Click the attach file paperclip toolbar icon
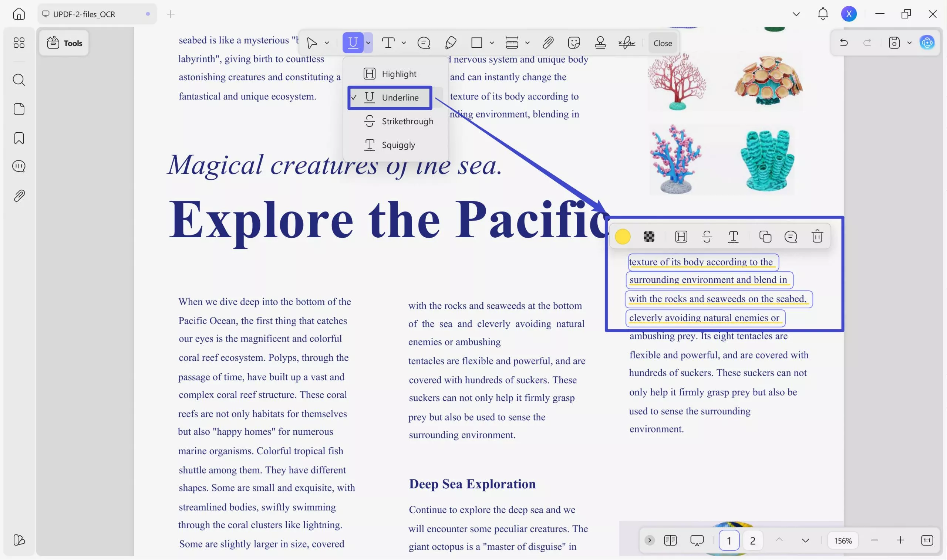The image size is (947, 560). pyautogui.click(x=548, y=43)
